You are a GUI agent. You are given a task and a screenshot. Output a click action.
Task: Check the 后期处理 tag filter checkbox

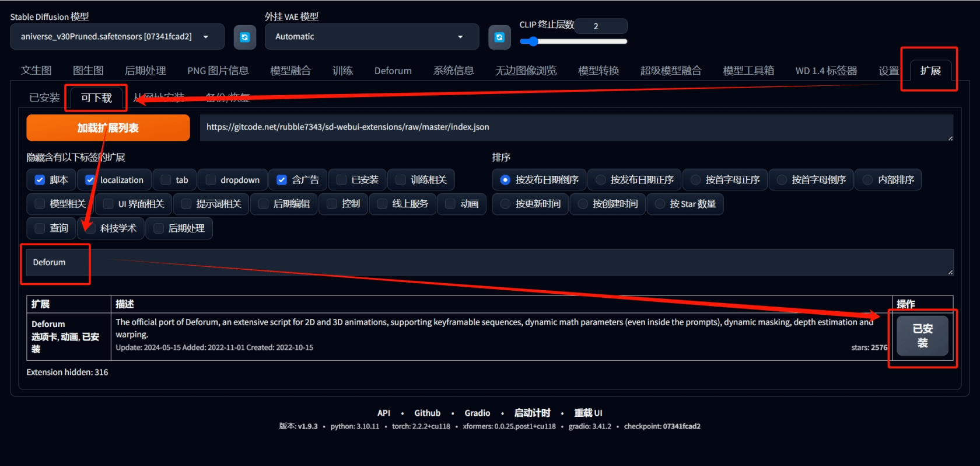158,228
